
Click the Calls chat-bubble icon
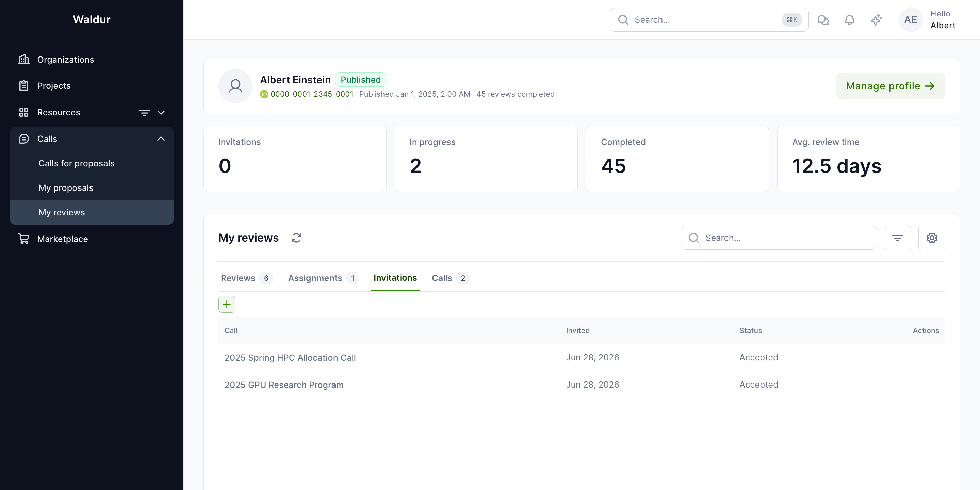pyautogui.click(x=23, y=139)
